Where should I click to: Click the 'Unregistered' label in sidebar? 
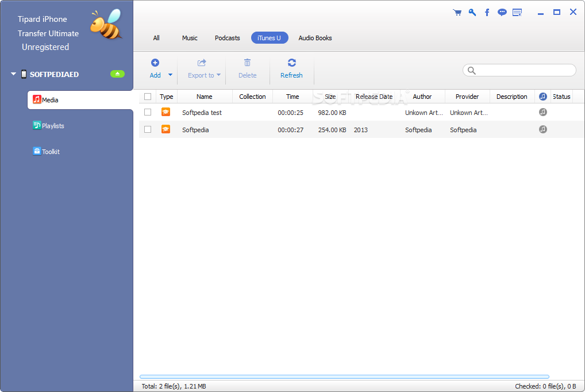point(45,47)
